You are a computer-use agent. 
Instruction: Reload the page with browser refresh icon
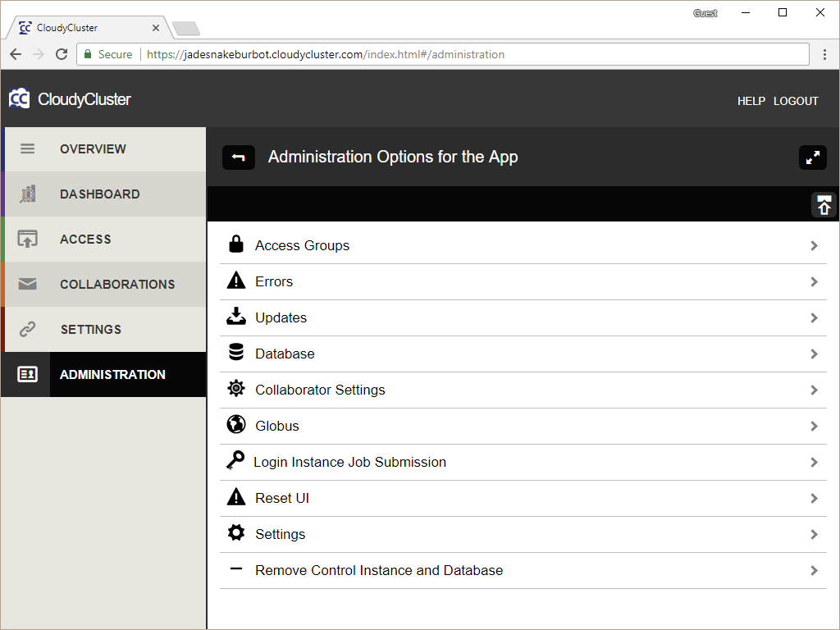[x=62, y=54]
